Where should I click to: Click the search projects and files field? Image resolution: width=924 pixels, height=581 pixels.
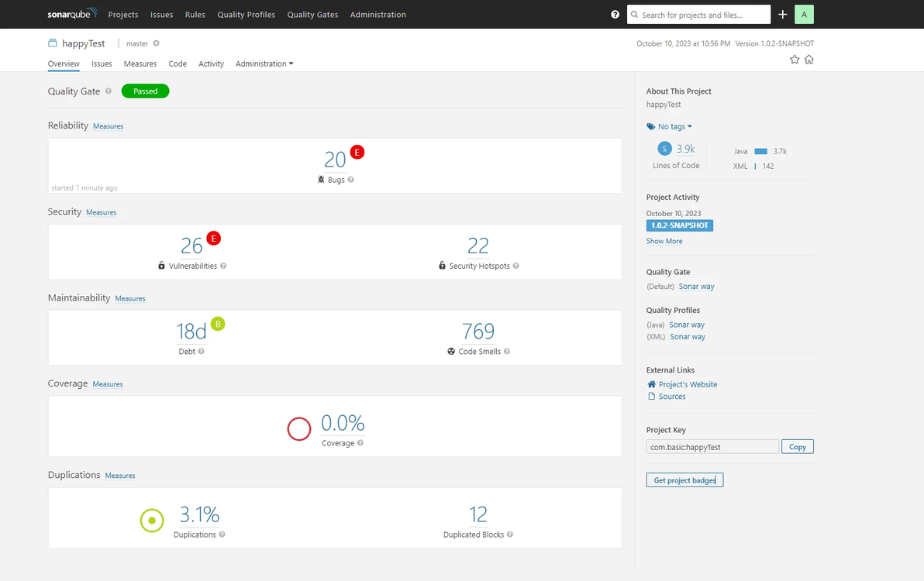[x=699, y=15]
